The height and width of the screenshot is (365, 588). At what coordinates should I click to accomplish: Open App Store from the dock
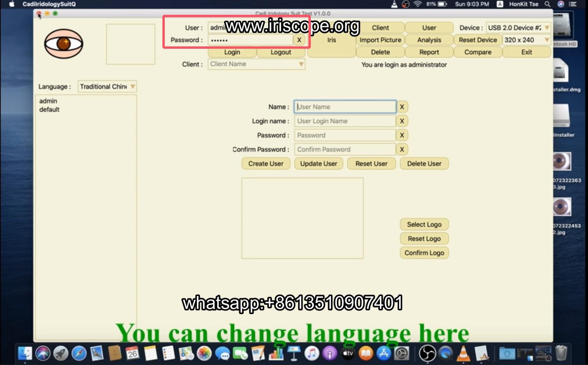tap(383, 353)
